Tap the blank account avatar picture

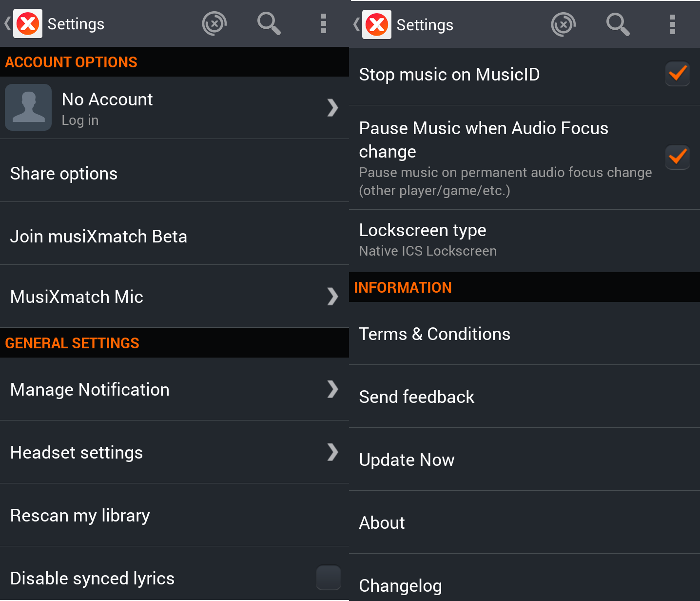pyautogui.click(x=28, y=107)
